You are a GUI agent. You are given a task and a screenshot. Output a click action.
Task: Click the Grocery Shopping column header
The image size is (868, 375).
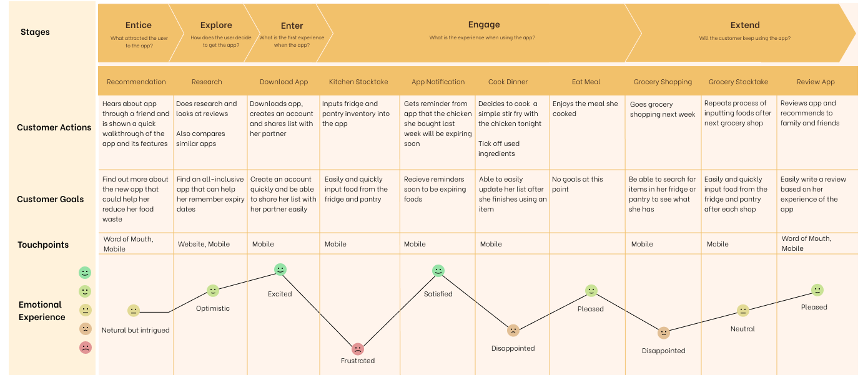tap(663, 82)
